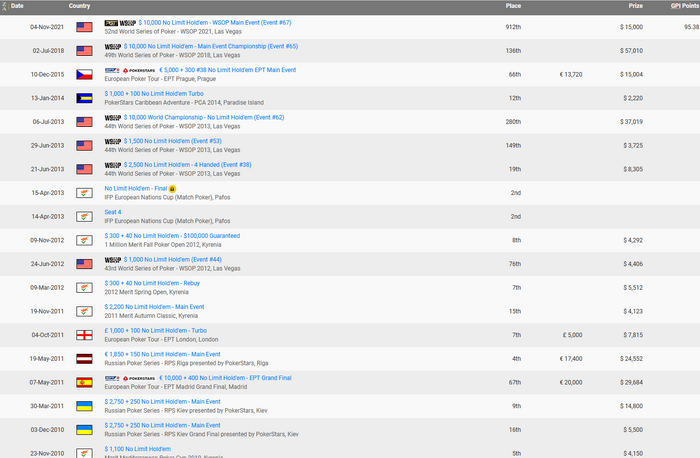Select the € 17,400 prize value

[x=571, y=358]
